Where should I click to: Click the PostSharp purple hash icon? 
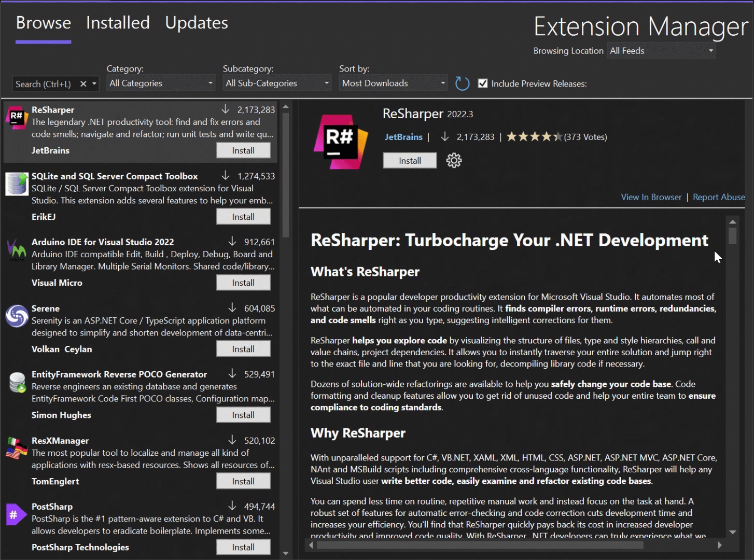[x=16, y=514]
